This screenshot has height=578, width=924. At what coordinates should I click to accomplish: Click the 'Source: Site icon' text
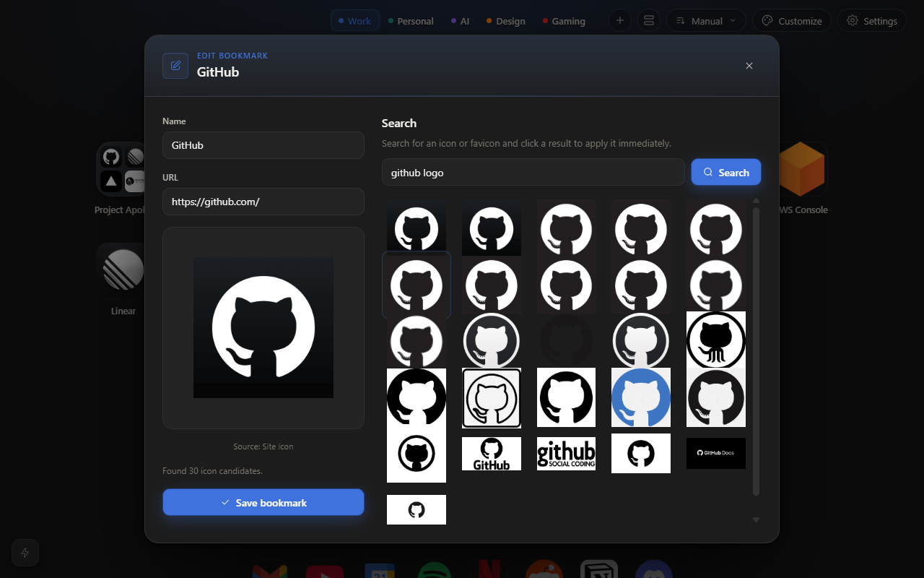(x=263, y=447)
